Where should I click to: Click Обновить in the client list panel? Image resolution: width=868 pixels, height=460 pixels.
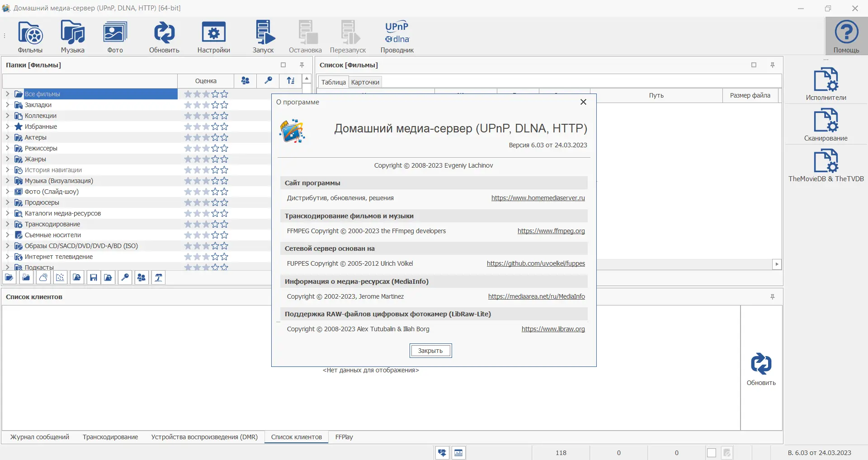coord(761,369)
